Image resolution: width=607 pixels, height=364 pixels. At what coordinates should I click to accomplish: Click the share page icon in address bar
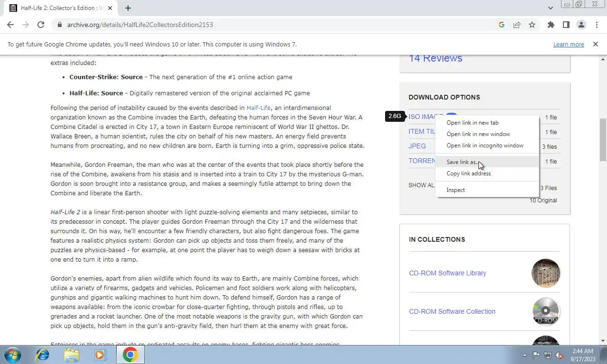click(517, 25)
